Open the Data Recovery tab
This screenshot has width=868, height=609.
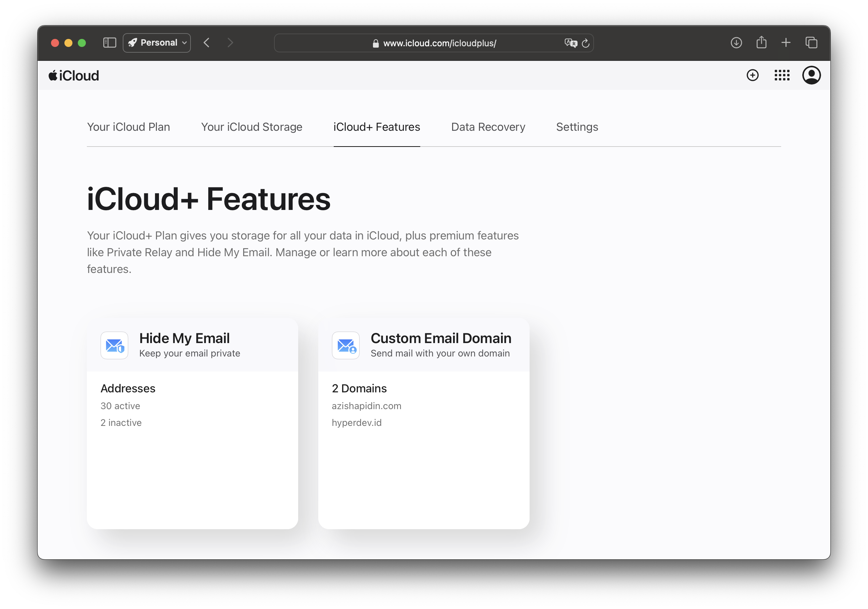click(488, 127)
